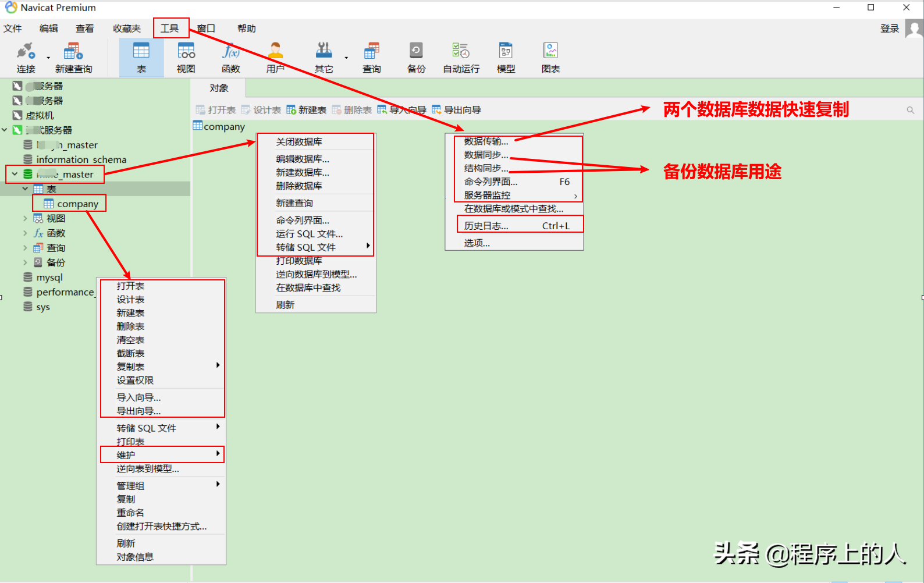Viewport: 924px width, 583px height.
Task: Open the 查看 menu
Action: (85, 29)
